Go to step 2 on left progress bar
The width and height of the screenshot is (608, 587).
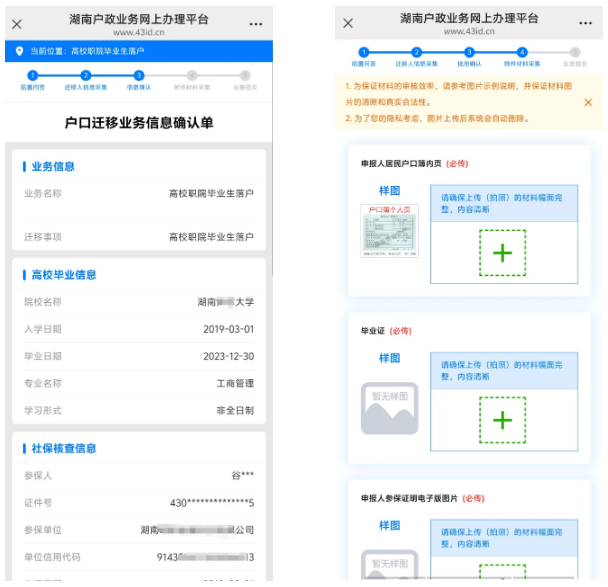pyautogui.click(x=86, y=75)
